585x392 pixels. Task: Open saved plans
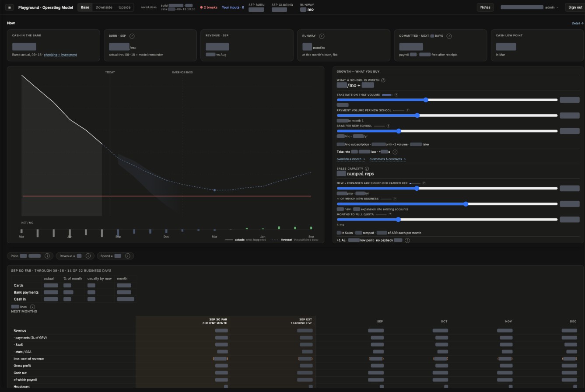pos(149,7)
